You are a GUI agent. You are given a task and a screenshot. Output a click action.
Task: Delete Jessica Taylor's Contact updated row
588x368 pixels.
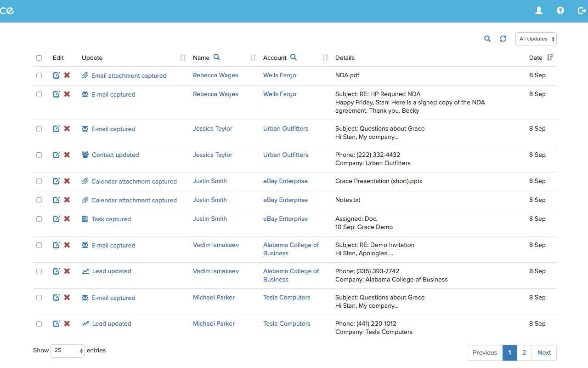(67, 155)
